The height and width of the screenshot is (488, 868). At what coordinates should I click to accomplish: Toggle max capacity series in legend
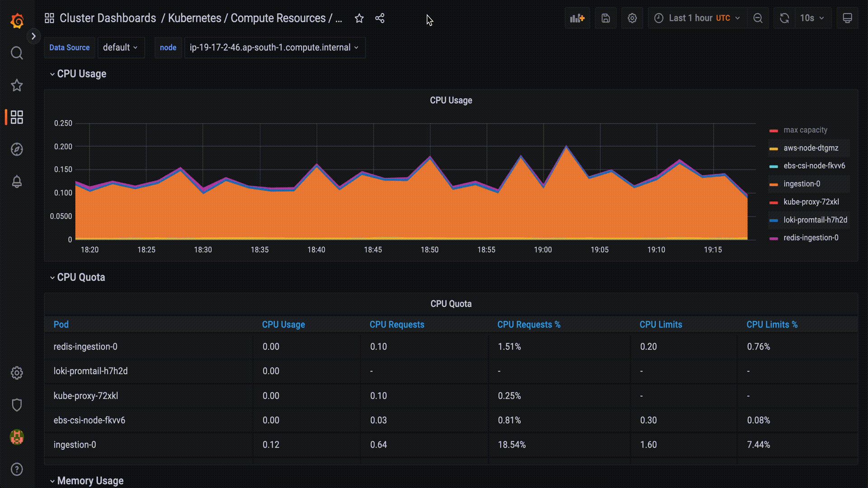tap(805, 130)
